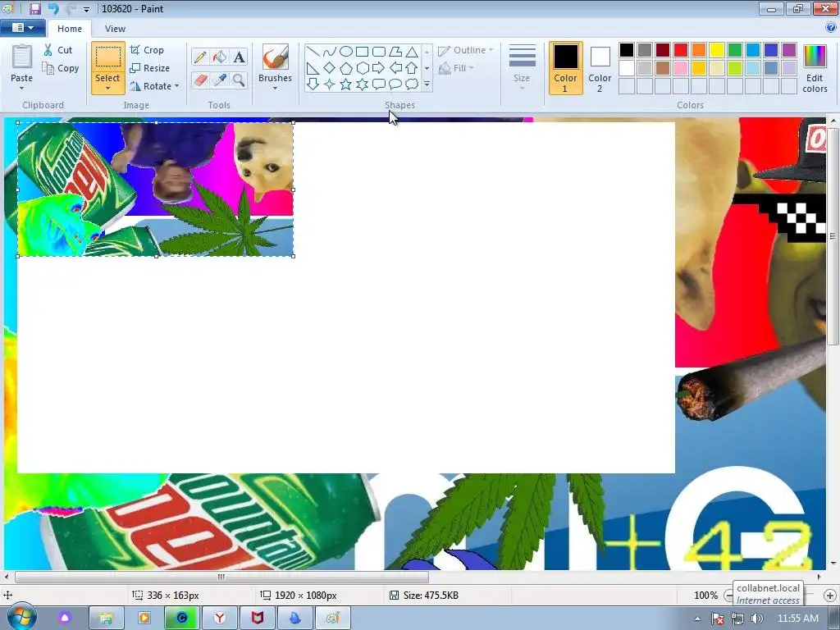Pick the Curve shape
Image resolution: width=840 pixels, height=630 pixels.
[330, 52]
